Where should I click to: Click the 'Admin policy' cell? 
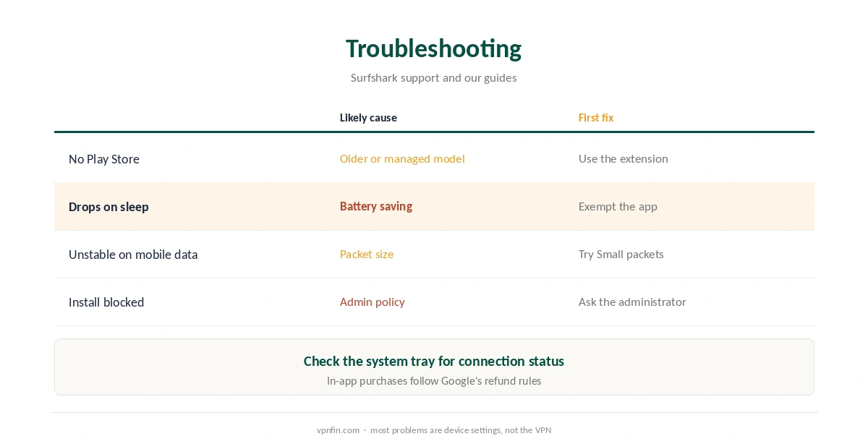373,302
